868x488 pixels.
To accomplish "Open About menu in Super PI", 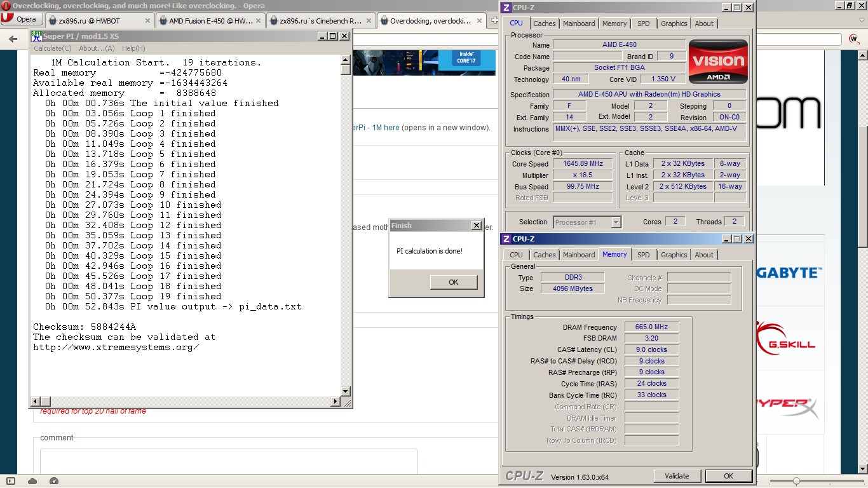I will 97,48.
